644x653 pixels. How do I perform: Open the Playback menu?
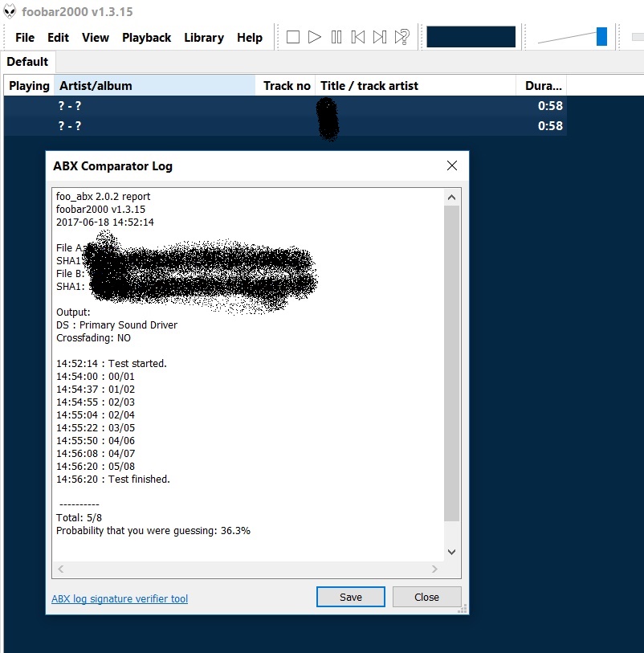(146, 38)
